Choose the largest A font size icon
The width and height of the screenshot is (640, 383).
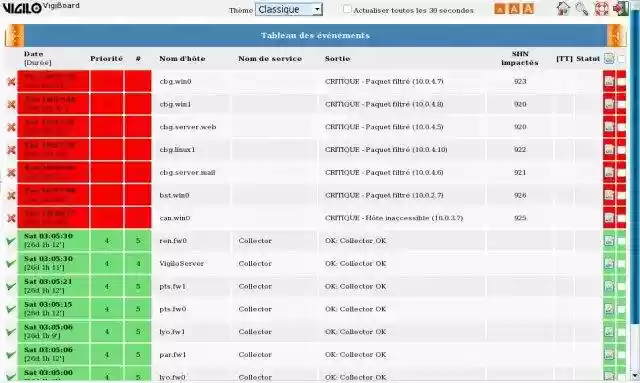[x=528, y=9]
